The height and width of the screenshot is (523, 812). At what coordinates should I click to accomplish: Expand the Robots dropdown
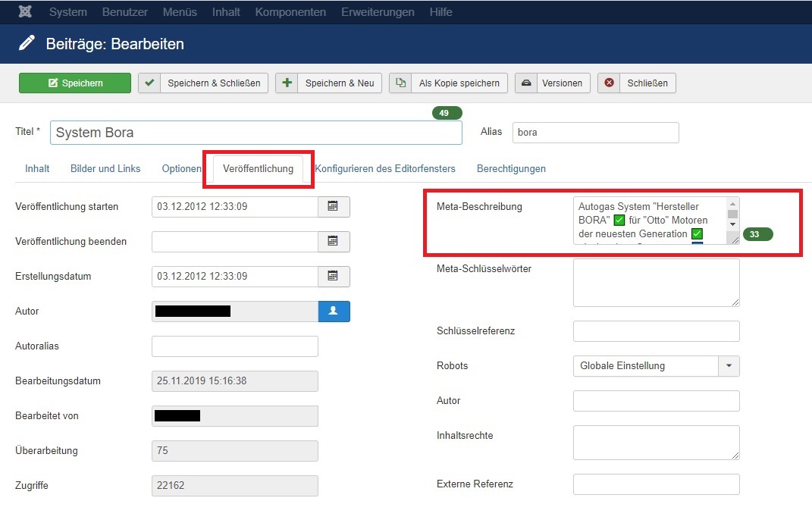coord(729,366)
